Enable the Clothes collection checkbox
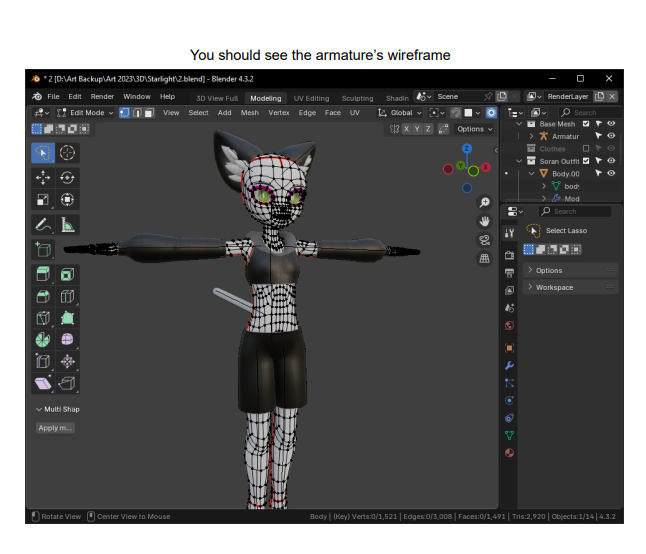Image resolution: width=646 pixels, height=554 pixels. click(586, 148)
